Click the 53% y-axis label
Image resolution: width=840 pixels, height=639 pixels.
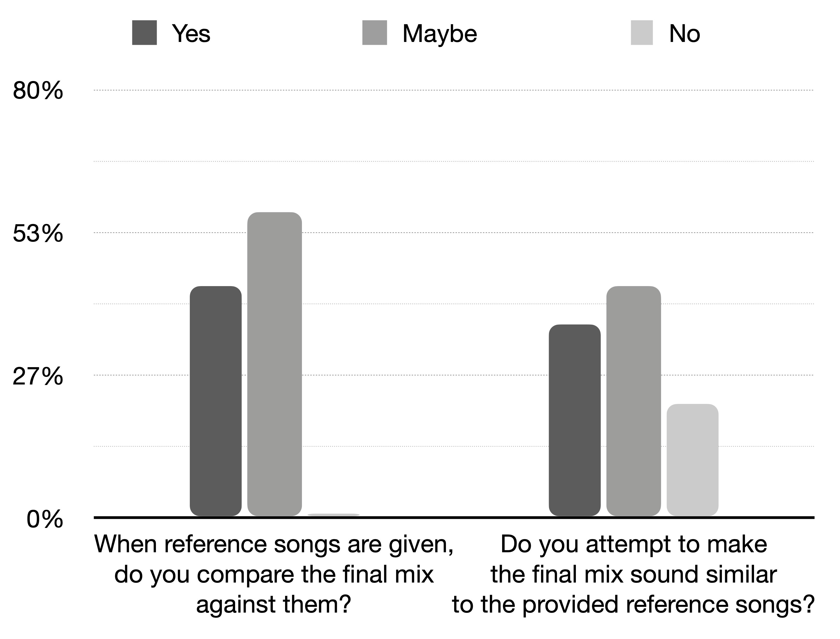tap(38, 233)
